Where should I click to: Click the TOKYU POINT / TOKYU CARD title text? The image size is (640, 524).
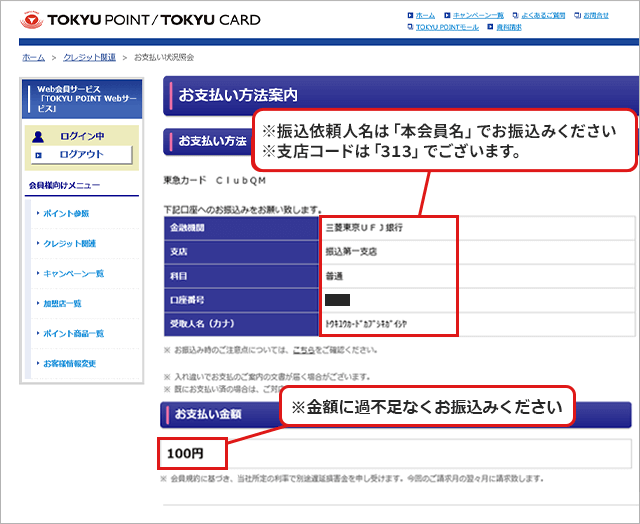pyautogui.click(x=154, y=20)
